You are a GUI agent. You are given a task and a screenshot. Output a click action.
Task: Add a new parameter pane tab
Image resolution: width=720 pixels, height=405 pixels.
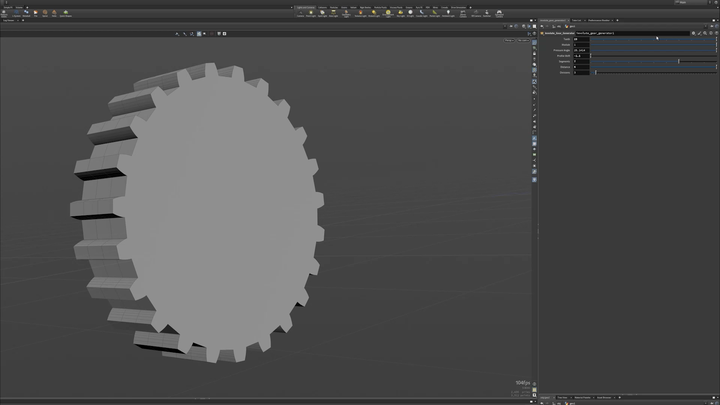[x=617, y=20]
